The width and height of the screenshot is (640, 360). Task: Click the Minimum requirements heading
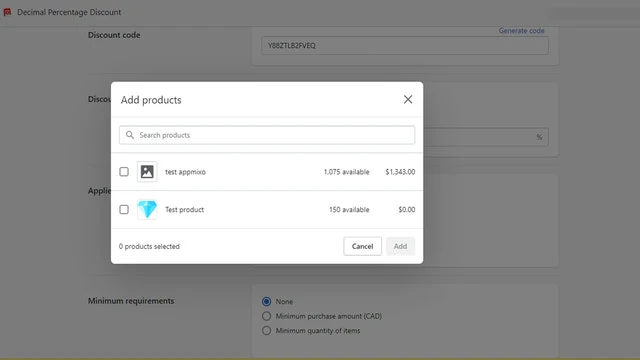point(131,301)
